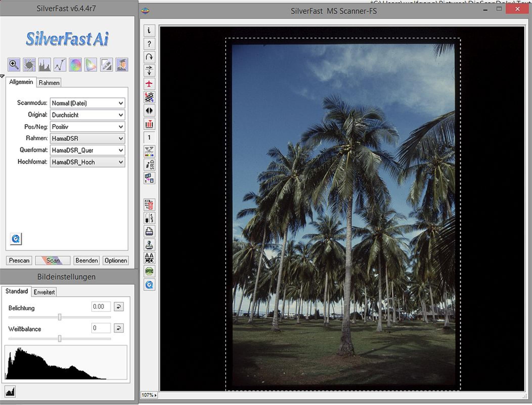This screenshot has height=405, width=532.
Task: Open the printer icon in vertical toolbar
Action: pyautogui.click(x=149, y=231)
